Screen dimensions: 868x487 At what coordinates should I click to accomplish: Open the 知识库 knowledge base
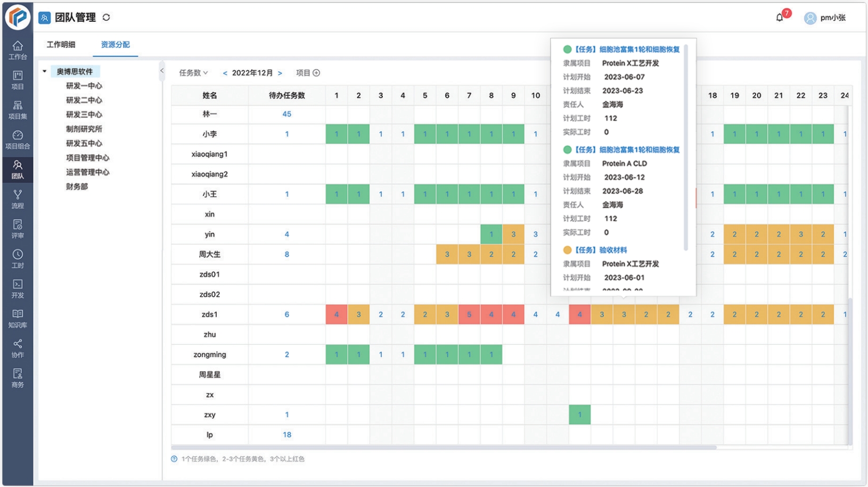click(17, 318)
